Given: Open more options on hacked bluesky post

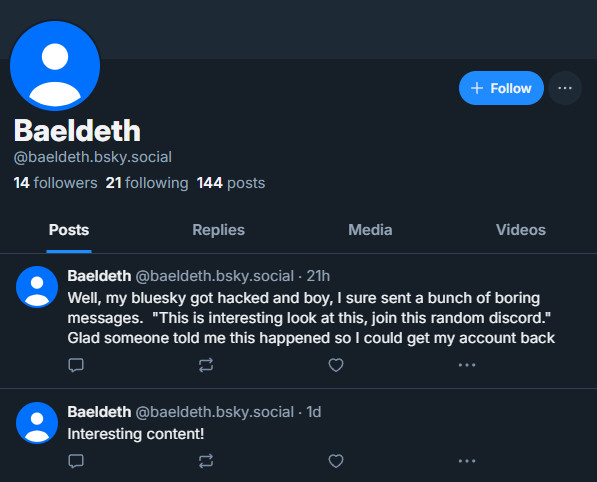Looking at the screenshot, I should 467,365.
